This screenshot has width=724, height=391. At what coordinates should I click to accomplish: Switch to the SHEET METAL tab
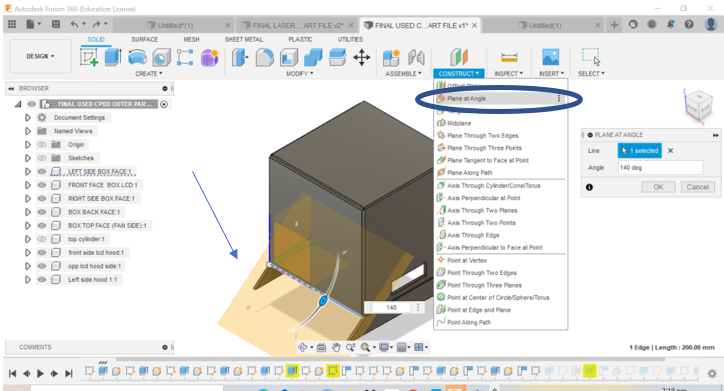[x=244, y=40]
